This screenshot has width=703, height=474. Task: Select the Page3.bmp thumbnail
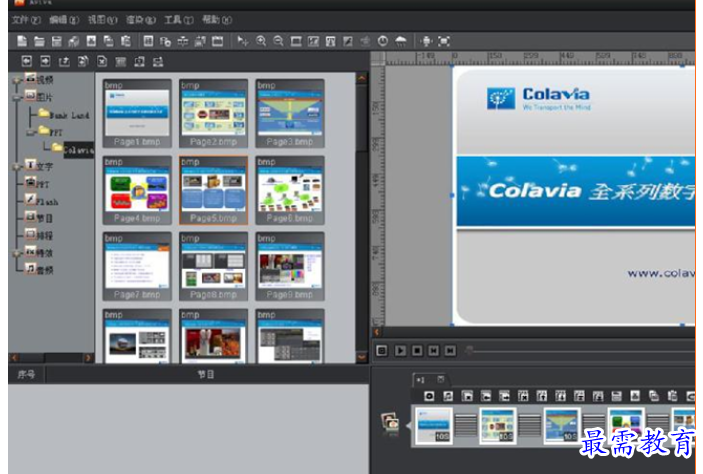(x=290, y=114)
